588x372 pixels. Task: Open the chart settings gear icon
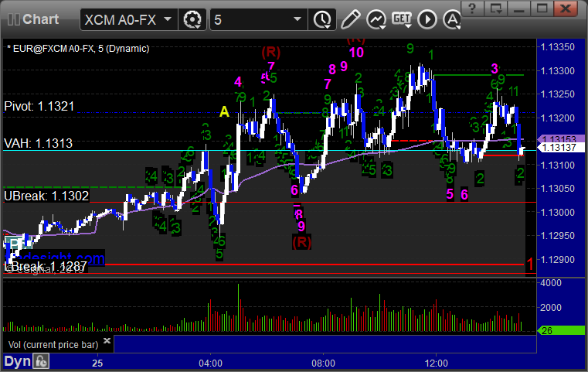click(192, 19)
